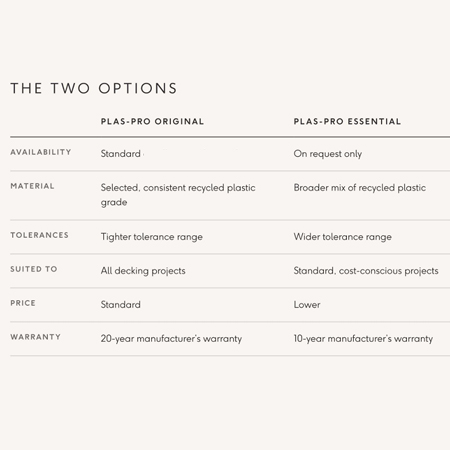Click 'The Two Options' heading

coord(94,88)
